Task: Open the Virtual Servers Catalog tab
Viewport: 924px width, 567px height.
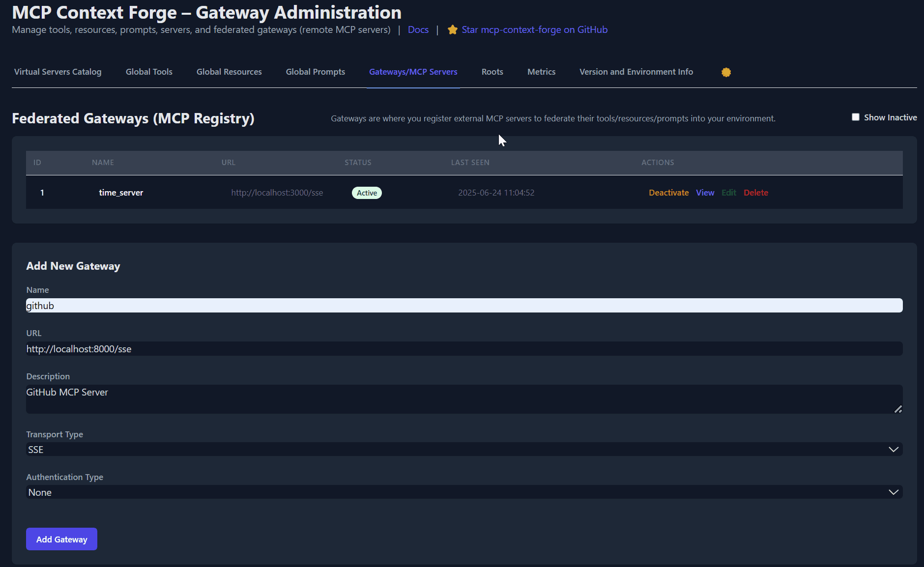Action: [58, 72]
